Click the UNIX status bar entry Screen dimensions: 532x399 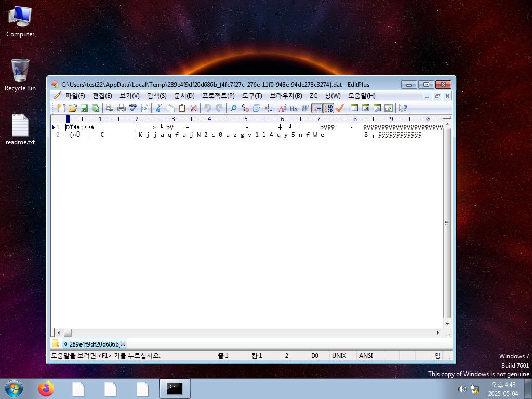tap(339, 355)
